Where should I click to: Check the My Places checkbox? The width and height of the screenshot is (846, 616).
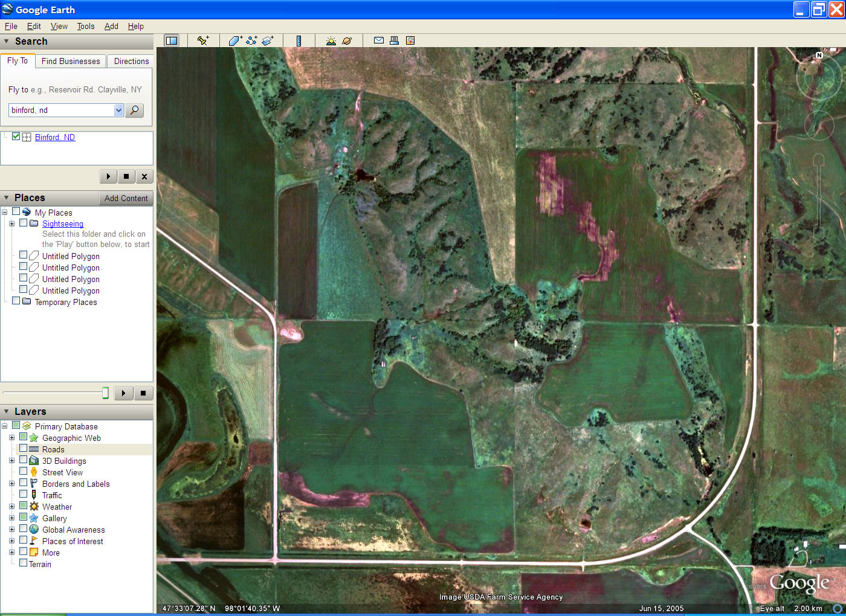click(16, 212)
